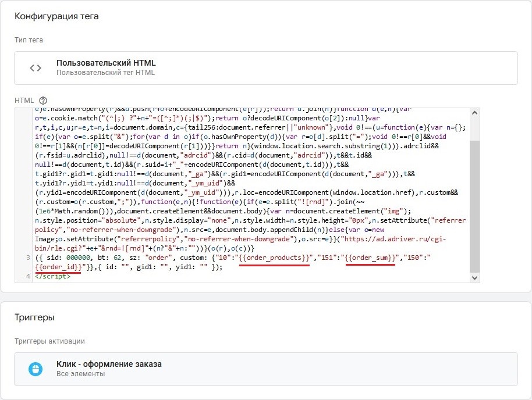Click the {{order_products}} variable in code

click(x=274, y=258)
